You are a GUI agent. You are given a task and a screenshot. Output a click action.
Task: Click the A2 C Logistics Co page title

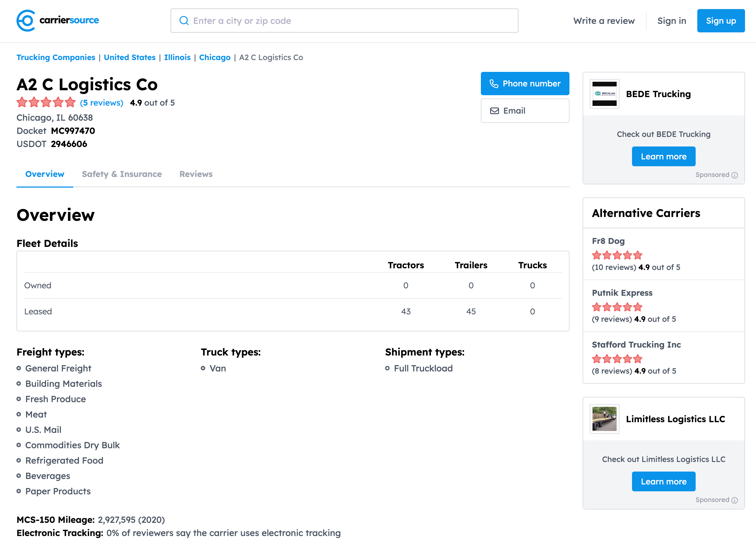point(87,84)
